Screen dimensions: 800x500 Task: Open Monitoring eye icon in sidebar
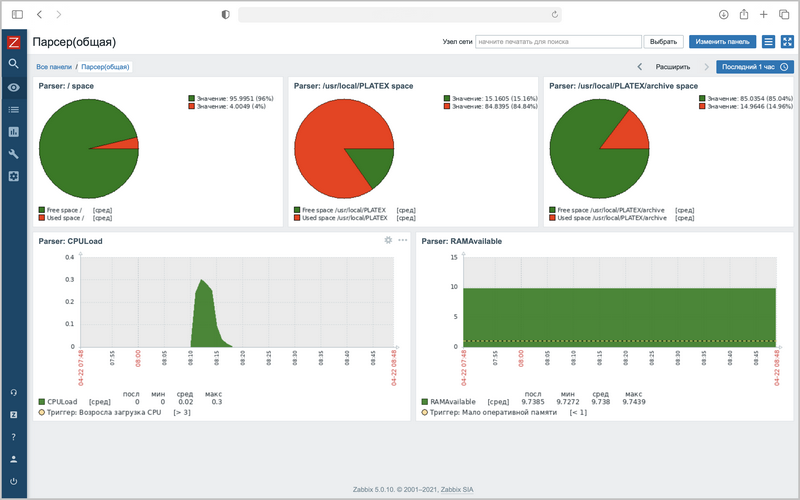pyautogui.click(x=14, y=87)
